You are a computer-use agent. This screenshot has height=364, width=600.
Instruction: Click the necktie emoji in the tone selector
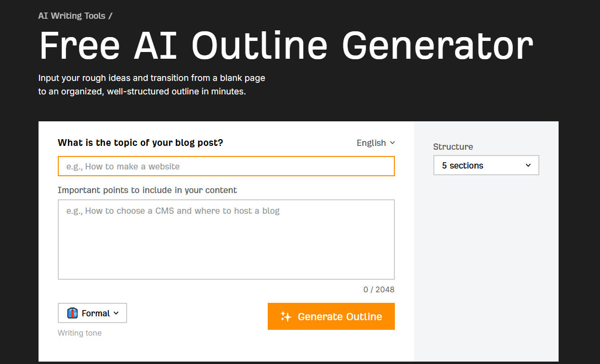click(72, 313)
